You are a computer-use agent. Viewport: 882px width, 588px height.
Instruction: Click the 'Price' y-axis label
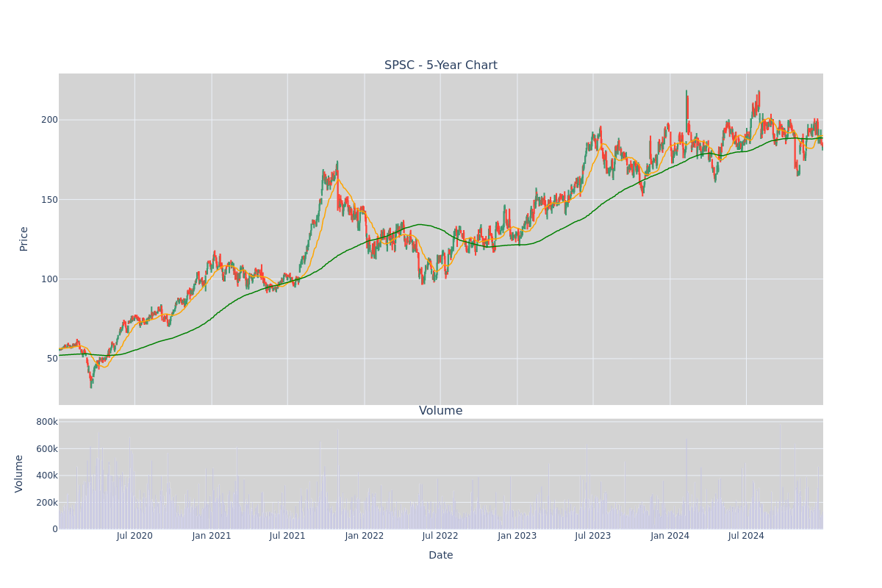pyautogui.click(x=24, y=239)
